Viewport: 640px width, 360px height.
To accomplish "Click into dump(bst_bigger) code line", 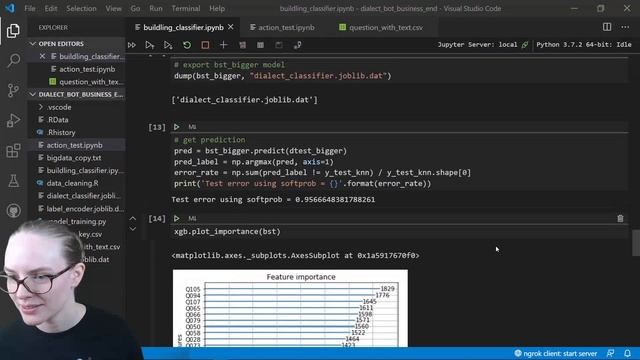I will [282, 76].
